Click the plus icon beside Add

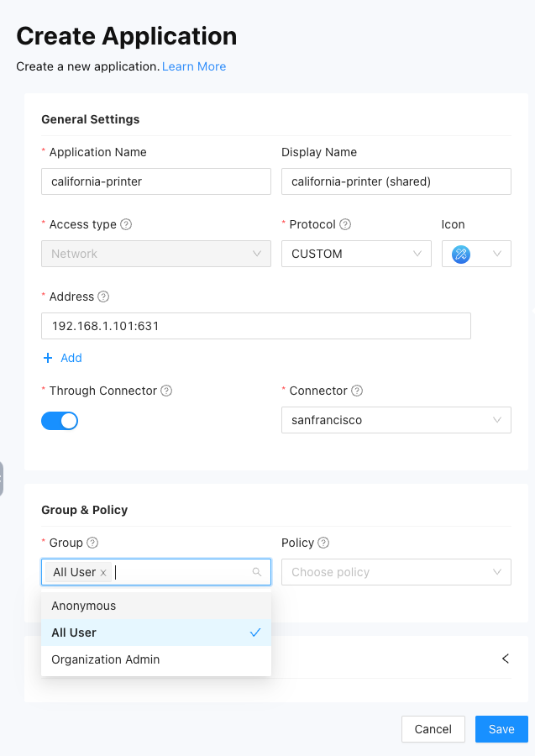point(48,358)
